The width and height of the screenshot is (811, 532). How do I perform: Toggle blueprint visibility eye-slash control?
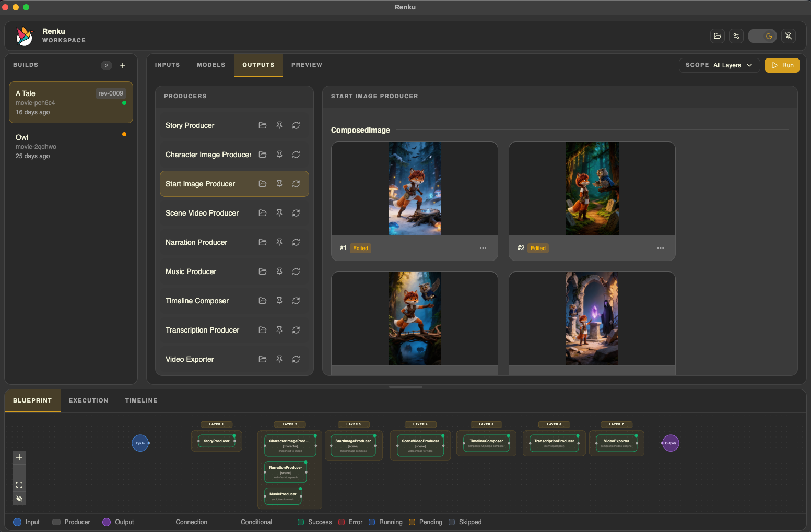[x=19, y=499]
